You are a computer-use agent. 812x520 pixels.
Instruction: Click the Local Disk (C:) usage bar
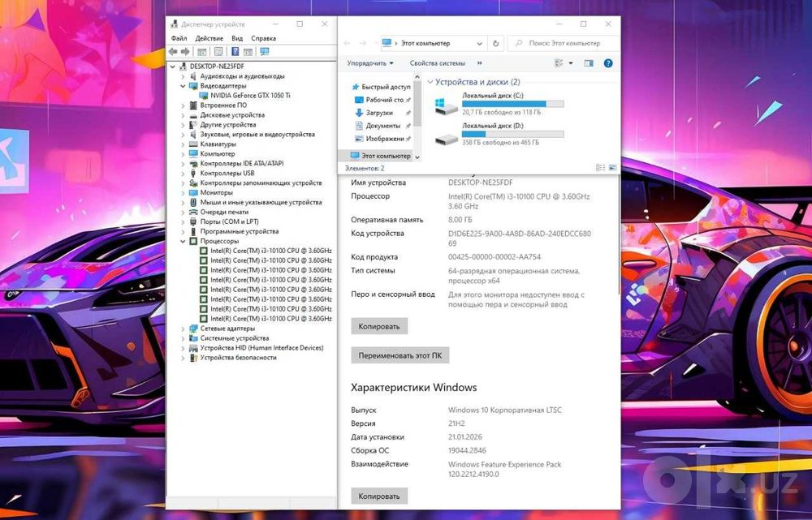512,104
